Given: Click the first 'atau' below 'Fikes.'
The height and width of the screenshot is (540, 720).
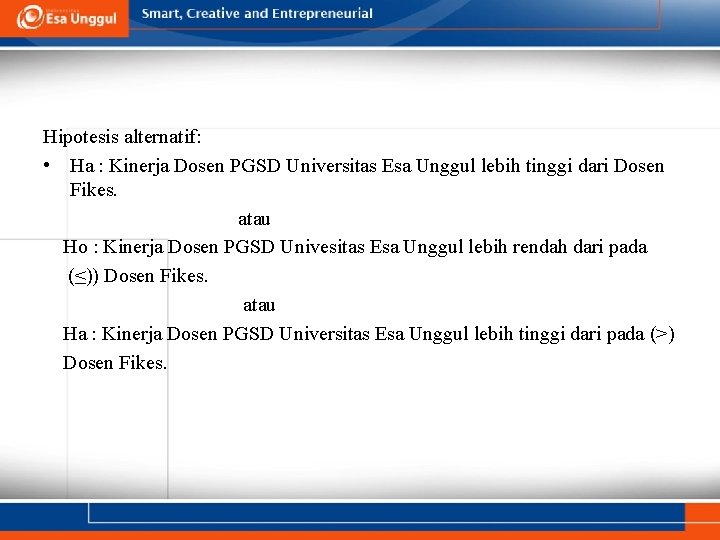Looking at the screenshot, I should click(x=254, y=219).
